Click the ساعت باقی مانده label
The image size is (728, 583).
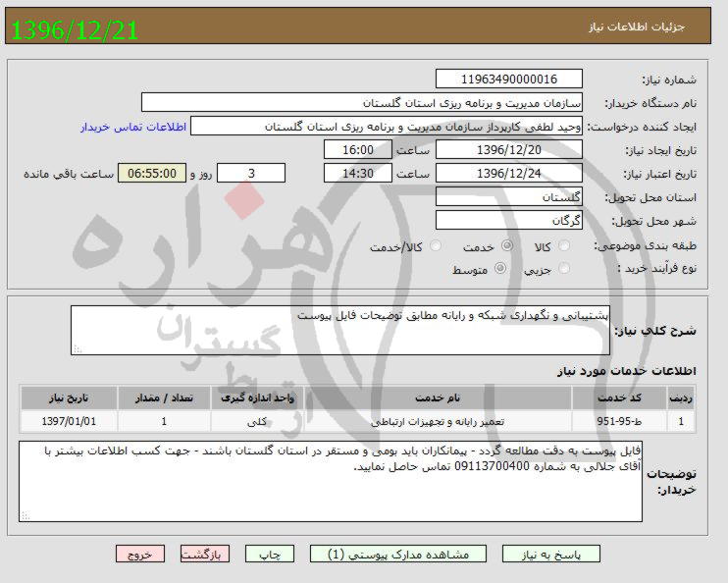[69, 174]
